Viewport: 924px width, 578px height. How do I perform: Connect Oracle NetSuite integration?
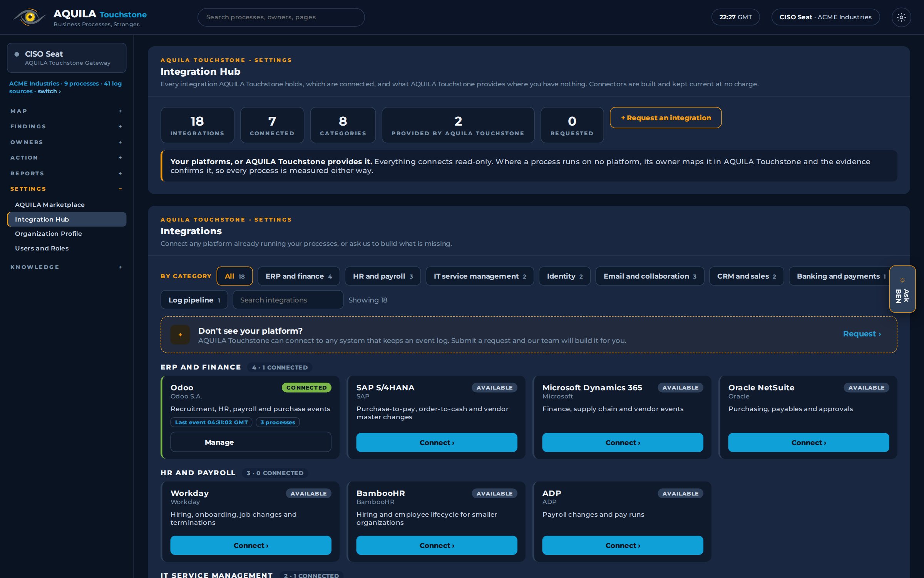[x=808, y=442]
